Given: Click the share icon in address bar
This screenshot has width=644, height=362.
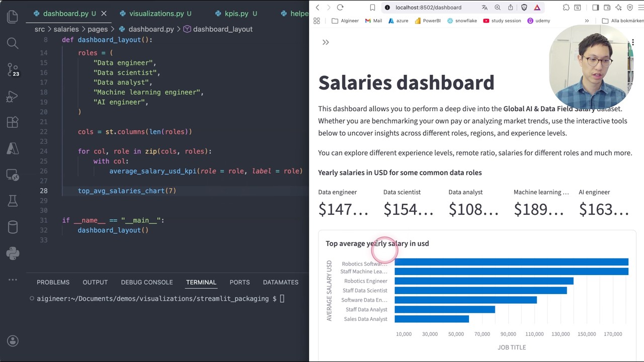Looking at the screenshot, I should [x=511, y=8].
